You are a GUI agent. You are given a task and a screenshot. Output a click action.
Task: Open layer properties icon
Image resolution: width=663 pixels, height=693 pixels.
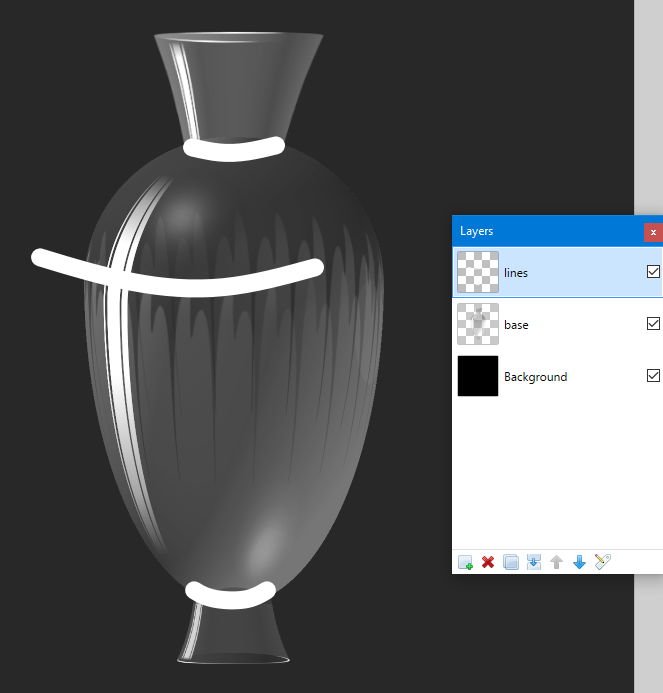click(602, 562)
